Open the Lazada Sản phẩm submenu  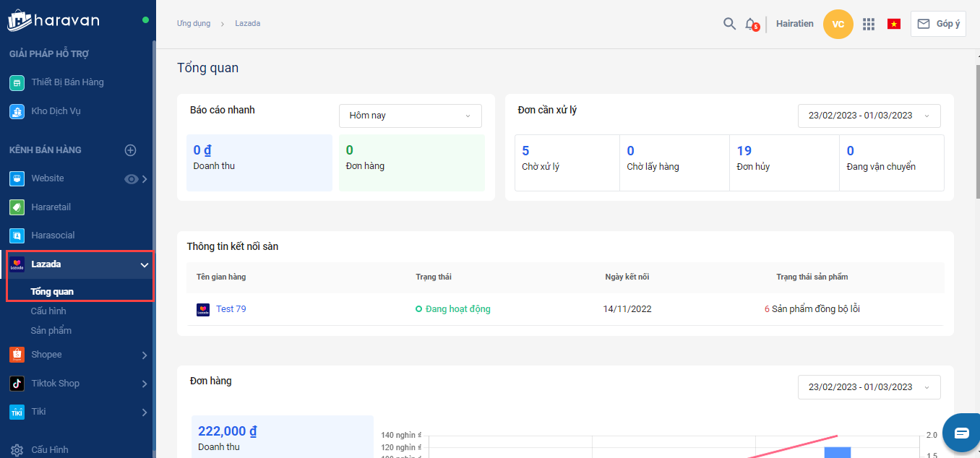51,331
